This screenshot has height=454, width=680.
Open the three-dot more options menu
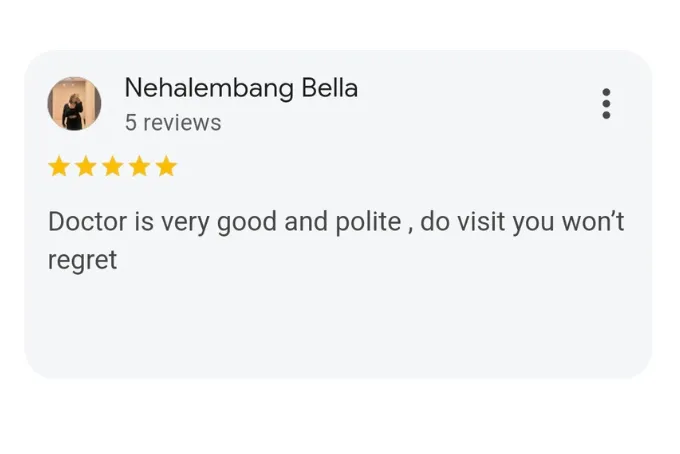[606, 104]
